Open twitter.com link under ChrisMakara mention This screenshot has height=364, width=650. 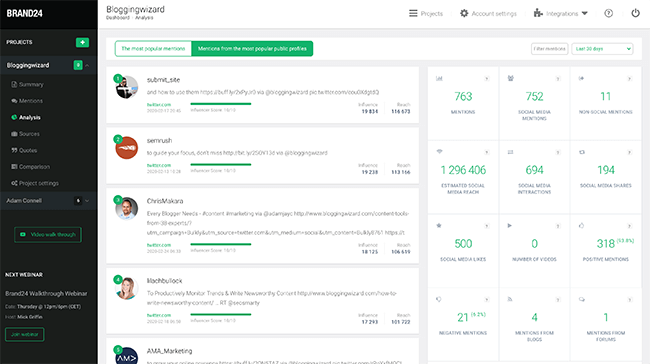click(159, 245)
